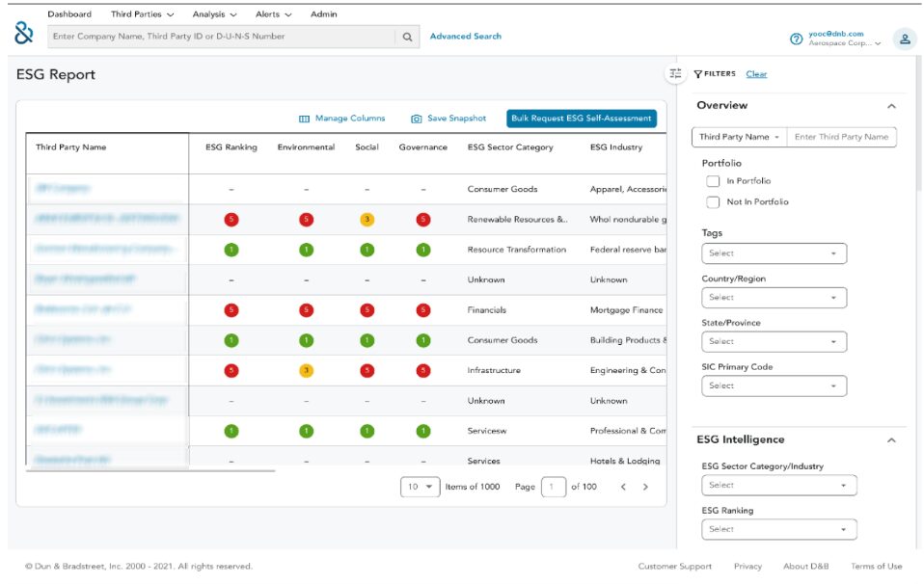This screenshot has width=924, height=584.
Task: Click the search magnifier icon
Action: point(407,37)
